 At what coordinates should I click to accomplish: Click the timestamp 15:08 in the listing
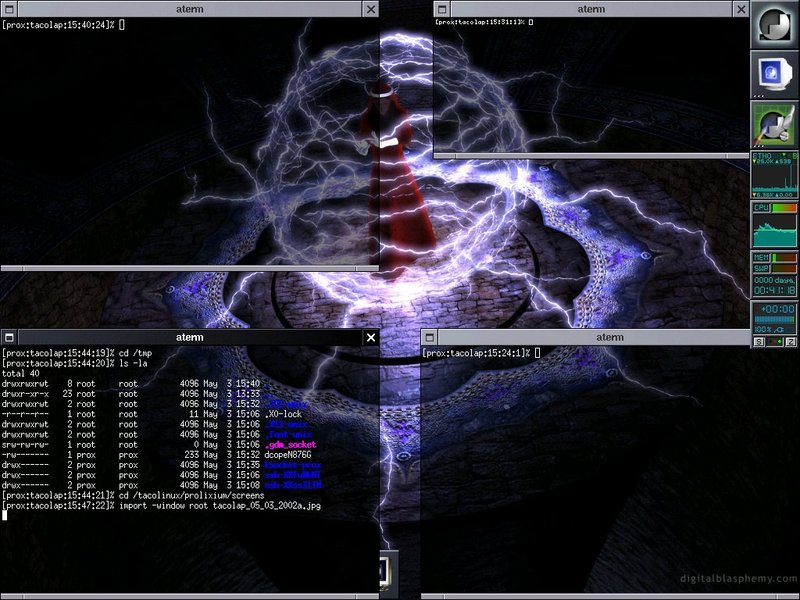(248, 486)
